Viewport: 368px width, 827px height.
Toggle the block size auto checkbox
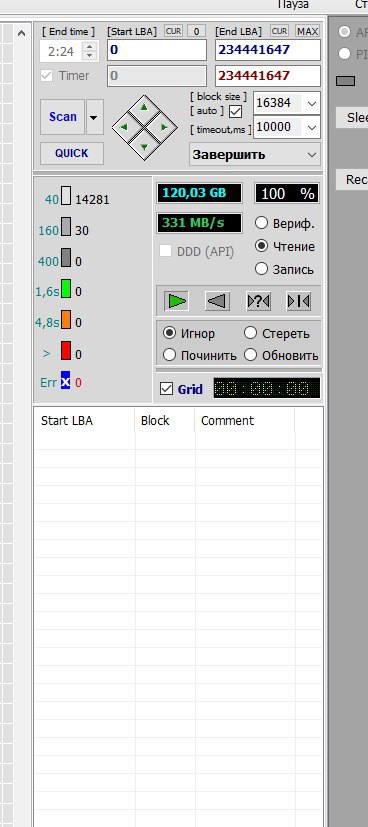click(x=235, y=111)
